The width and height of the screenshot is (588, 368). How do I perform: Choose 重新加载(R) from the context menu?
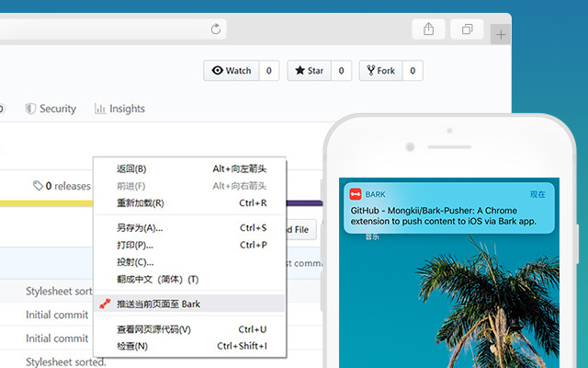coord(190,203)
